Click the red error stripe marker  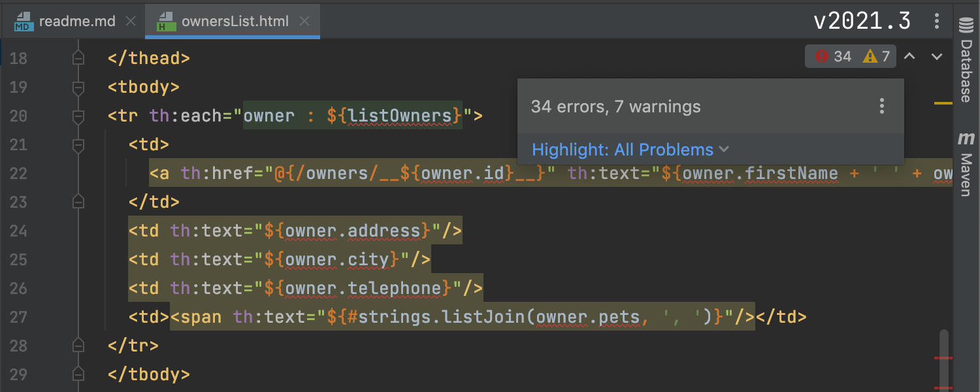943,359
